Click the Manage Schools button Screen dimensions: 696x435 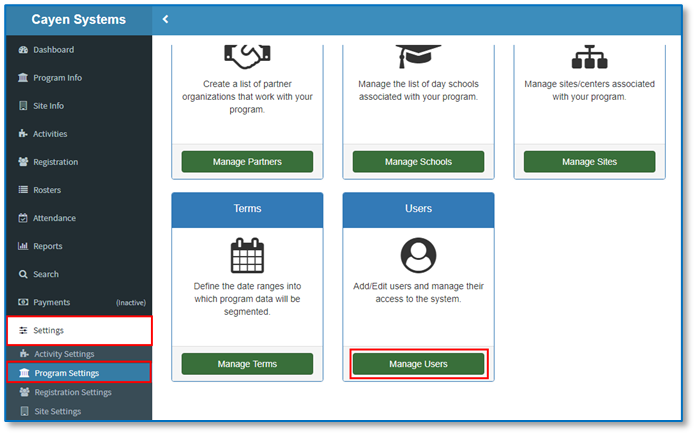pos(418,162)
